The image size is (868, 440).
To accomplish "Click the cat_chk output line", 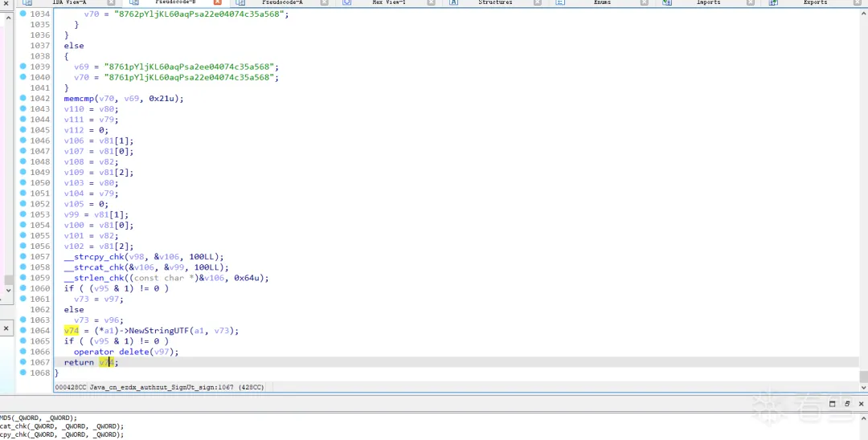I will [x=62, y=426].
